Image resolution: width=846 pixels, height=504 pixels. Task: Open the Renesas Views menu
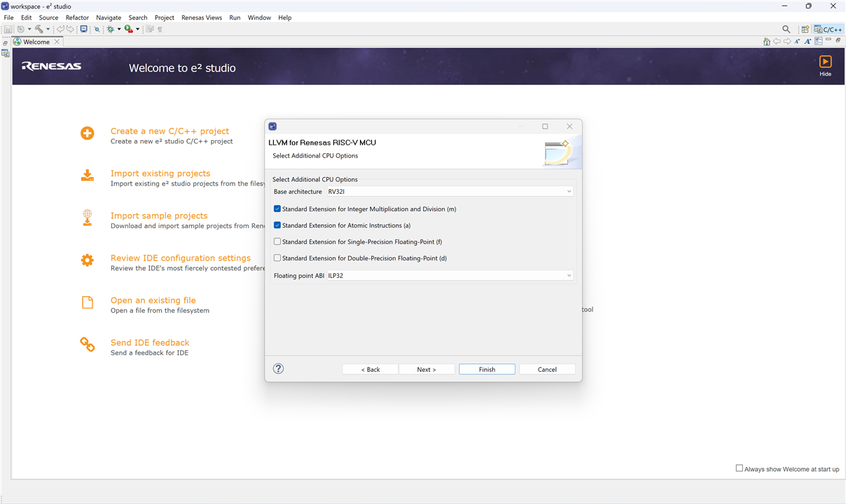pyautogui.click(x=202, y=17)
